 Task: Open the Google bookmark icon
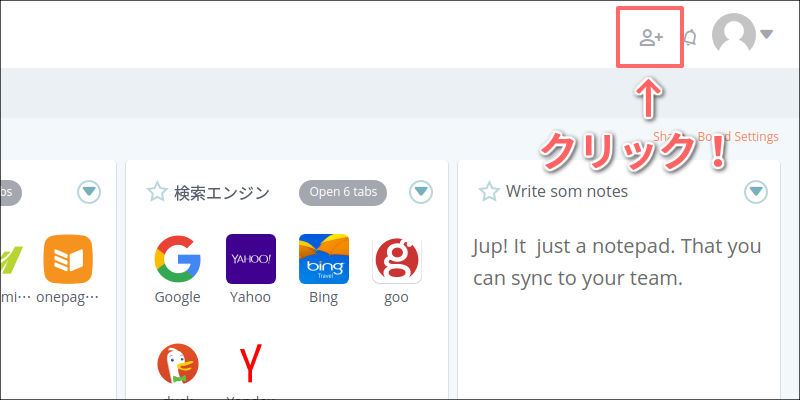(x=178, y=259)
